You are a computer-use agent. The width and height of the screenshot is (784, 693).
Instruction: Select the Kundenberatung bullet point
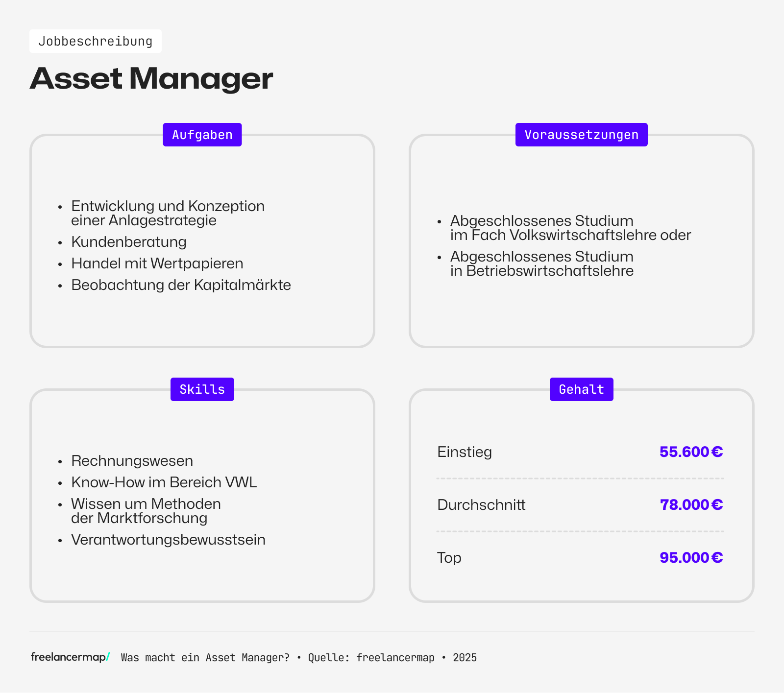pos(129,241)
